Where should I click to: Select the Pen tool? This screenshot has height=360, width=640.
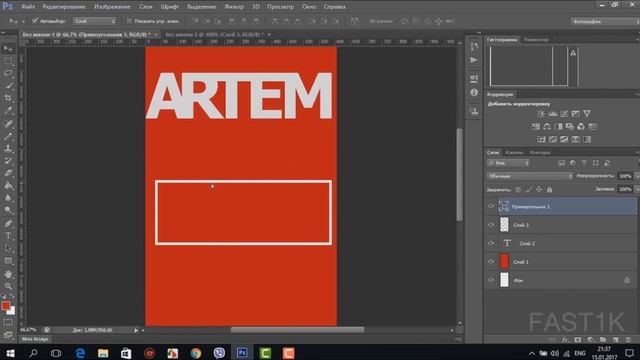click(x=8, y=223)
